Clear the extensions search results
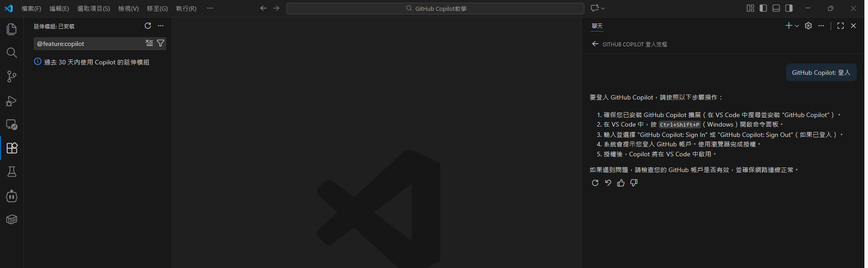The height and width of the screenshot is (268, 868). pyautogui.click(x=149, y=43)
